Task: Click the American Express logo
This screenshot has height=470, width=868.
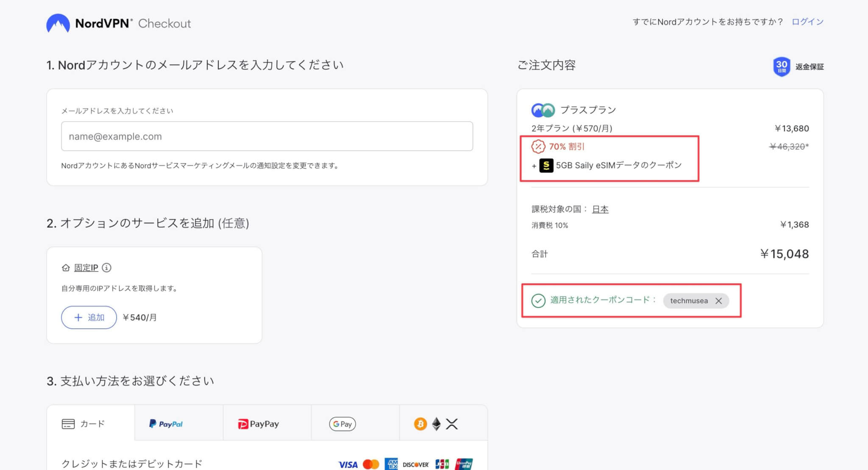Action: tap(391, 464)
